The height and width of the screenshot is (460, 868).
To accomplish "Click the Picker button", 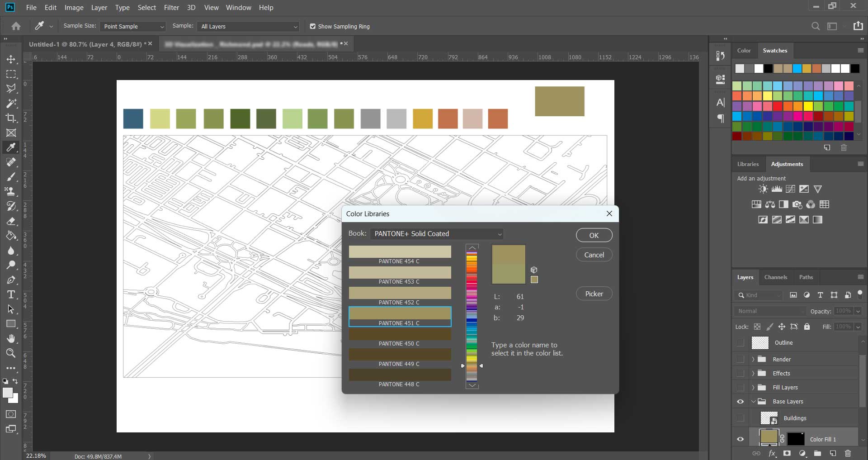I will [x=594, y=294].
